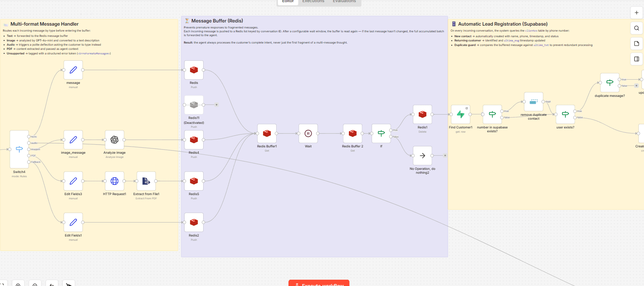Click Switch4 'imagem' output connector

(29, 149)
